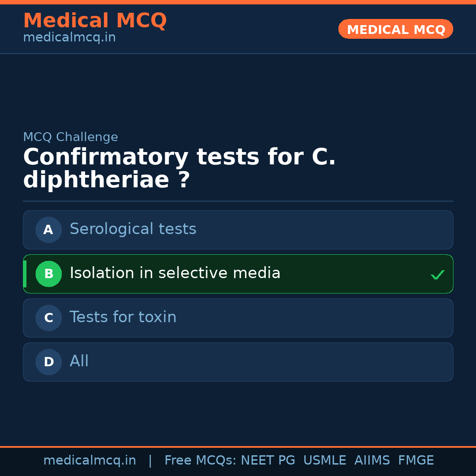Click AIIMS in the footer
476x476 pixels.
click(x=372, y=461)
